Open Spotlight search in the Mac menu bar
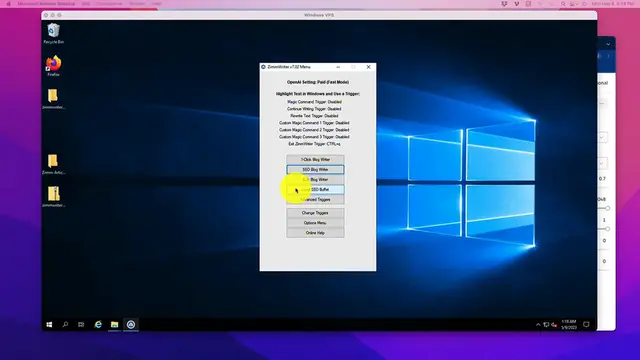 (563, 4)
